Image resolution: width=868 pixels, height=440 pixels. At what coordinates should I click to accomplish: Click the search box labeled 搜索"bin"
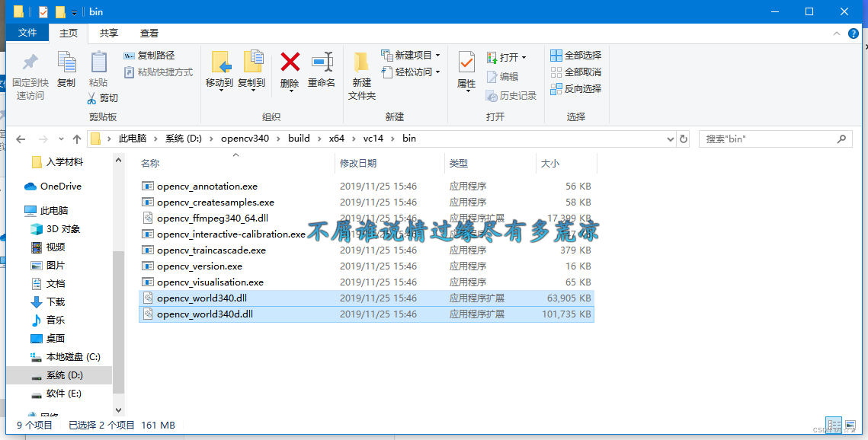pos(770,139)
